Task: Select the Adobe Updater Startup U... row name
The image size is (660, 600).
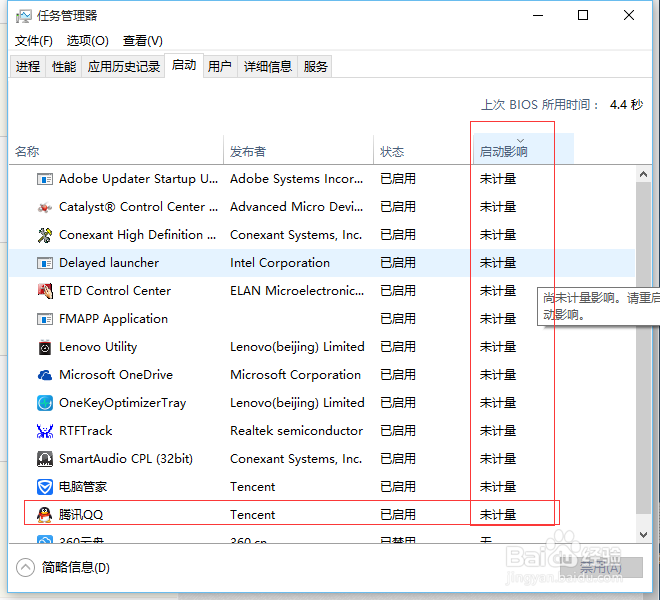Action: [x=138, y=179]
